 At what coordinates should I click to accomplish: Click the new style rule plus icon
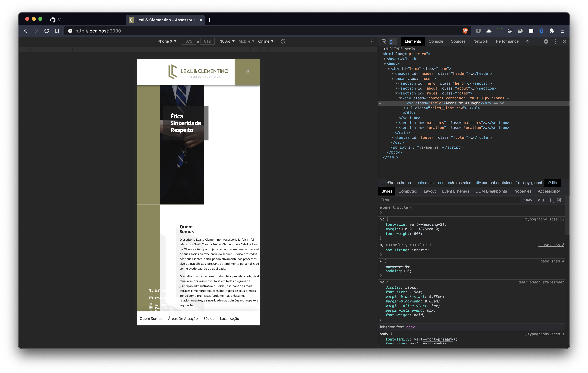pos(551,200)
